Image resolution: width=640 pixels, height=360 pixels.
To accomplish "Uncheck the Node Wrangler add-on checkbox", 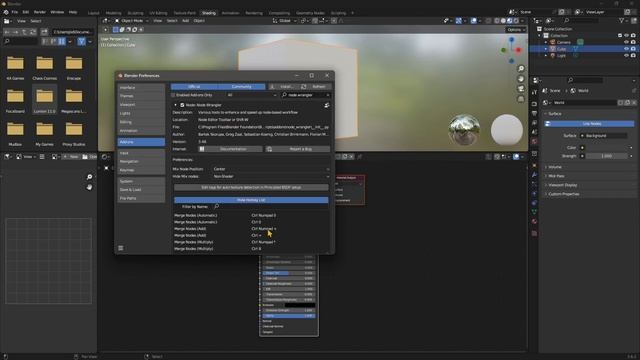I will pos(182,105).
